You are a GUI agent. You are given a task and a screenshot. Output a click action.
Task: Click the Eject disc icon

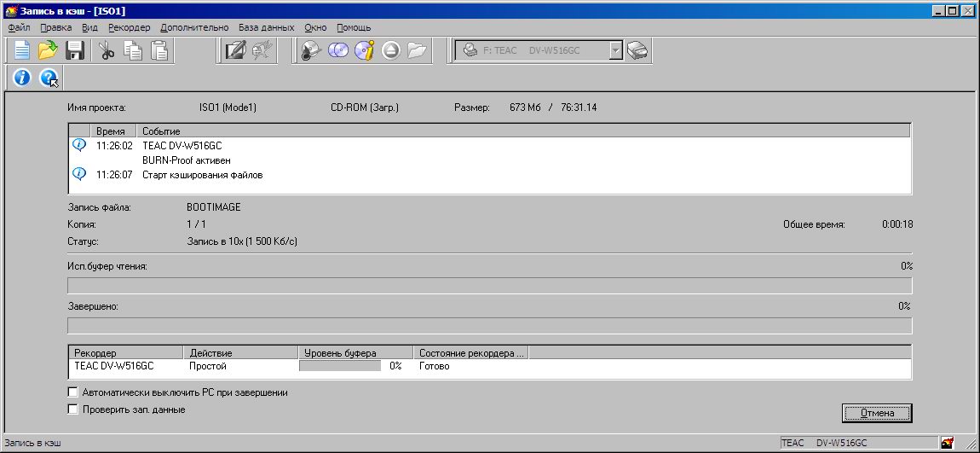point(390,50)
